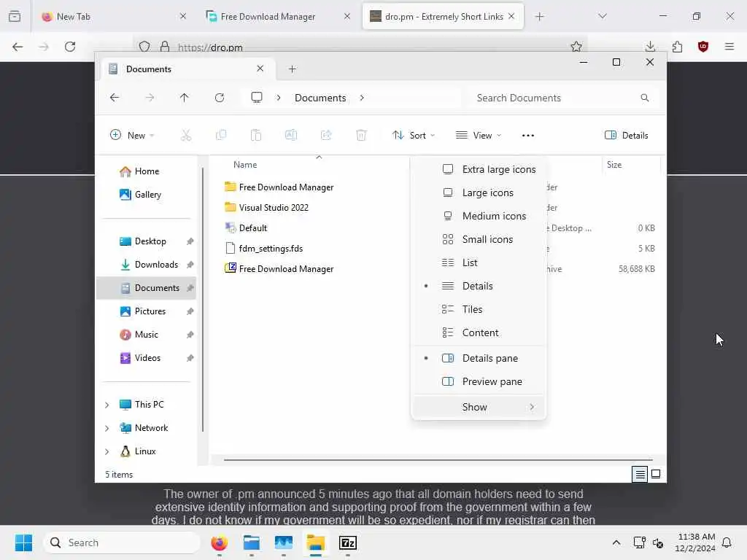The height and width of the screenshot is (560, 747).
Task: Go back in File Explorer
Action: click(x=115, y=98)
